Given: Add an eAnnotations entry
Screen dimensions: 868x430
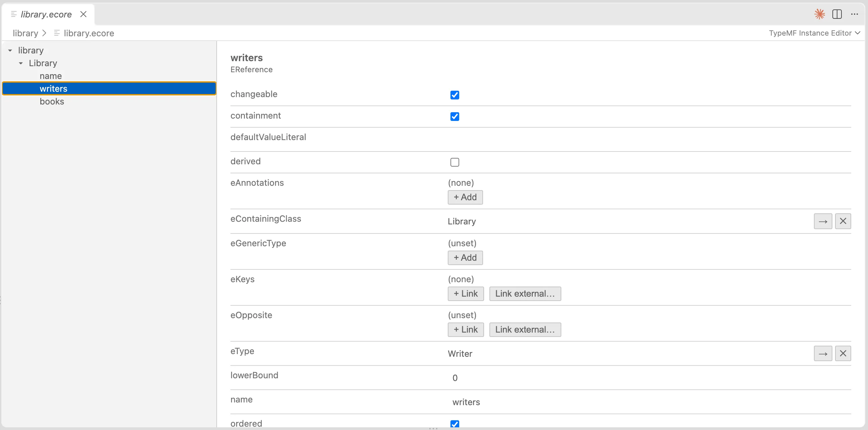Looking at the screenshot, I should pyautogui.click(x=465, y=198).
